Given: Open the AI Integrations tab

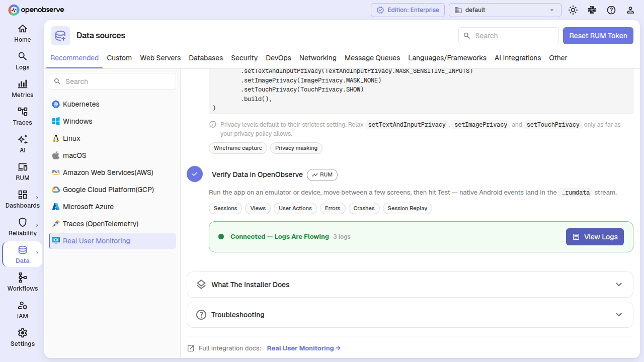Looking at the screenshot, I should [x=518, y=58].
